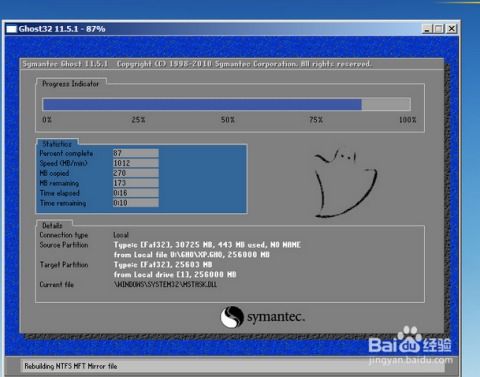The image size is (480, 377).
Task: Click the Progress Indicator group label
Action: point(71,84)
